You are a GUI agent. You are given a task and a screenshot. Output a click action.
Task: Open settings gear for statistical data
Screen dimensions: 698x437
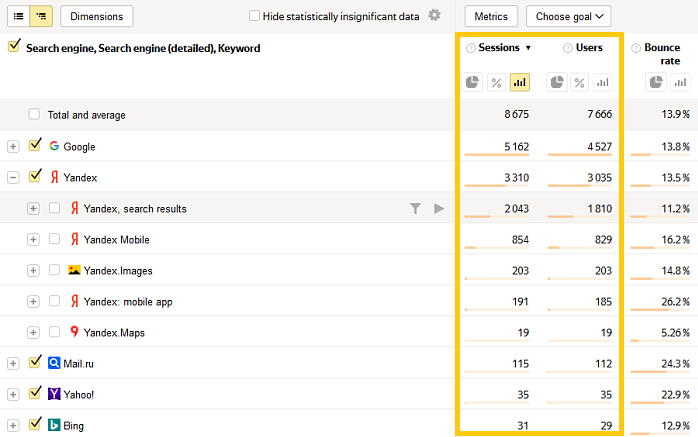coord(434,15)
